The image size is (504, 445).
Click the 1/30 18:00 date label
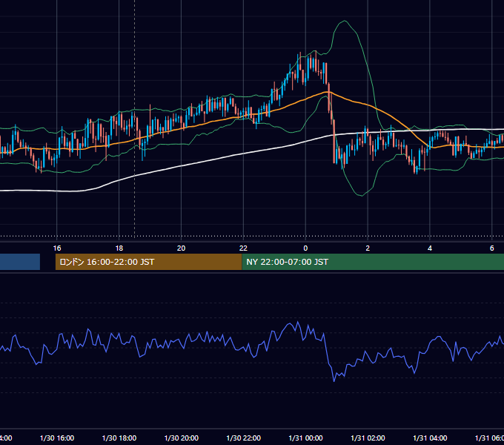119,438
